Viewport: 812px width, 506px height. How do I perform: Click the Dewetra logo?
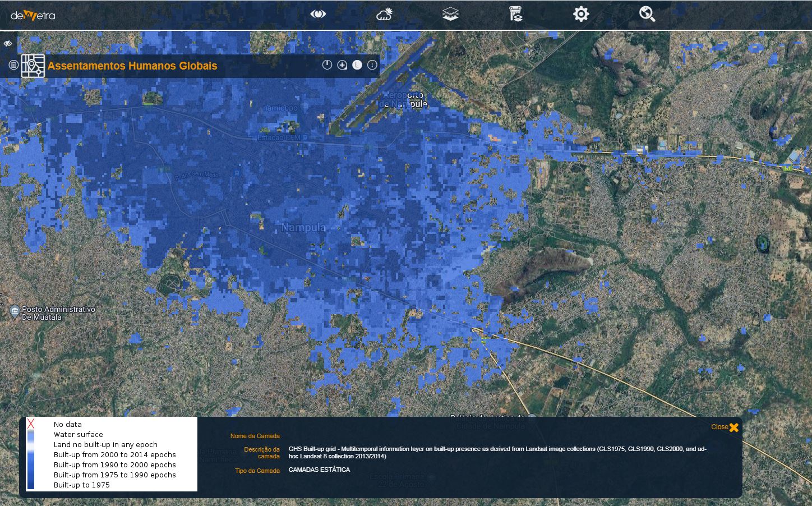coord(33,15)
